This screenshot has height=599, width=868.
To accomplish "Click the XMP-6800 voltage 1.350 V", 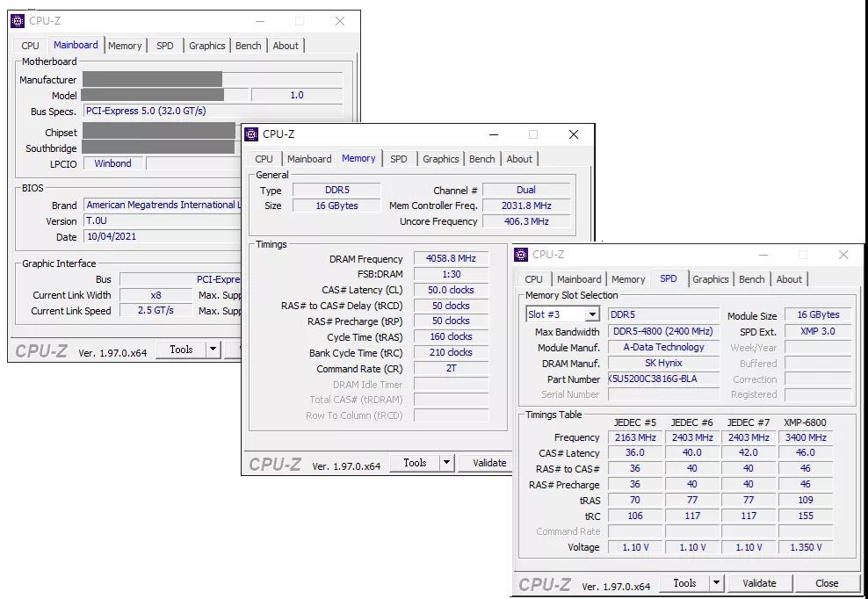I will (x=806, y=547).
